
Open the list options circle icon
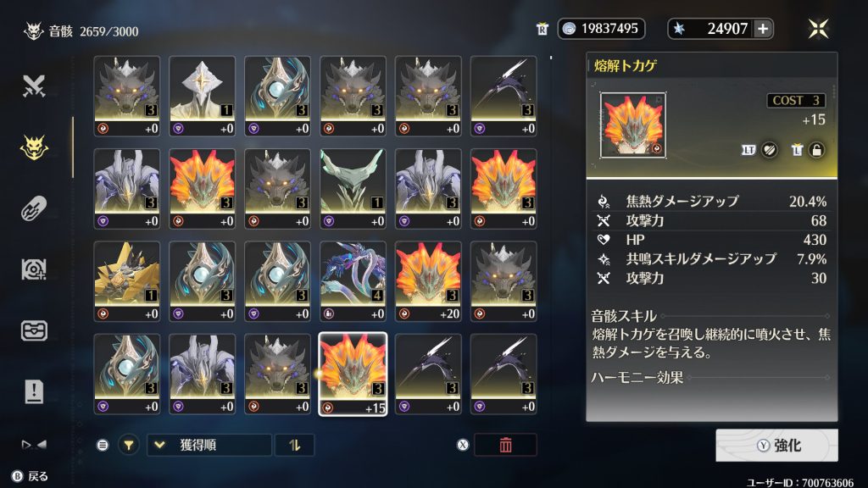point(103,445)
